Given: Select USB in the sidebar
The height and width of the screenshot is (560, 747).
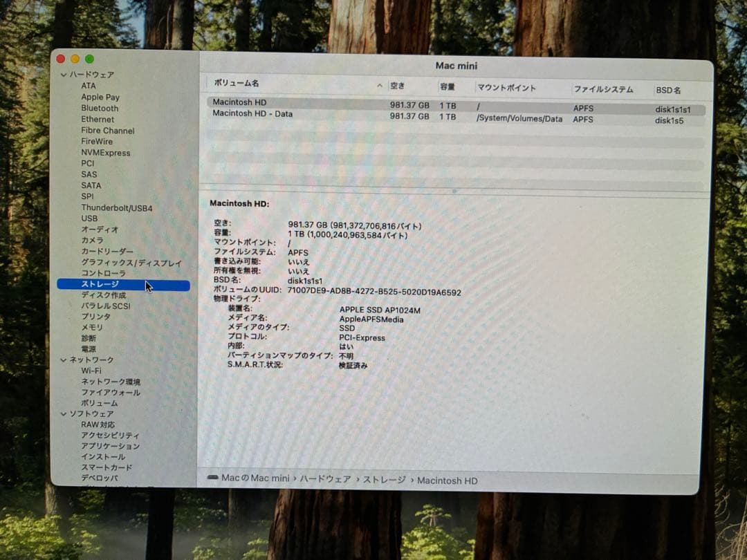Looking at the screenshot, I should 89,218.
